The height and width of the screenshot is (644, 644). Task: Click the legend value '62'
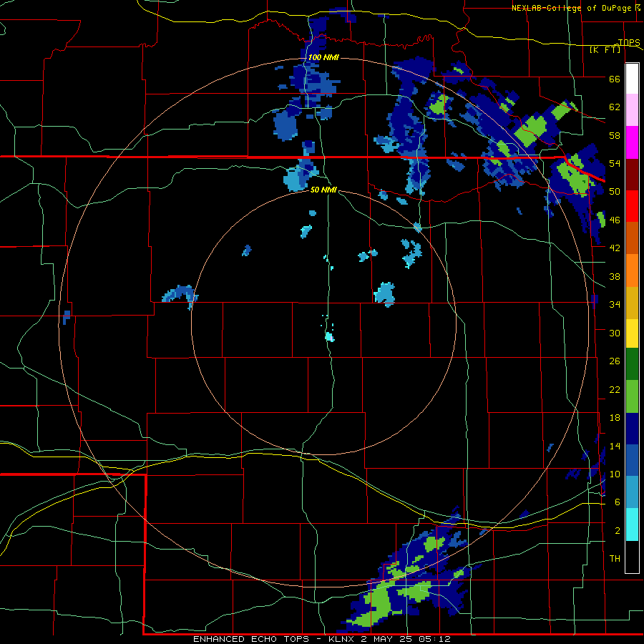coord(615,107)
